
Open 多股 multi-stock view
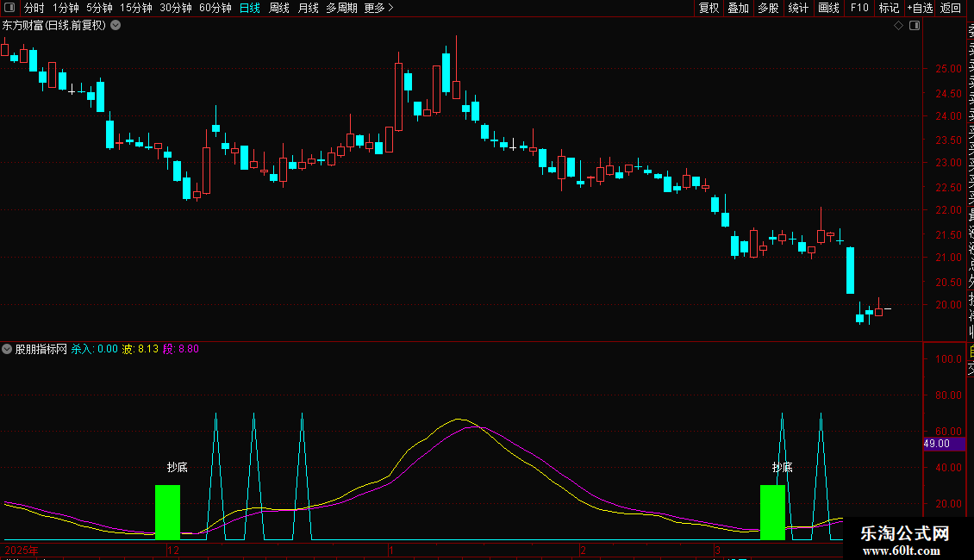(x=768, y=8)
